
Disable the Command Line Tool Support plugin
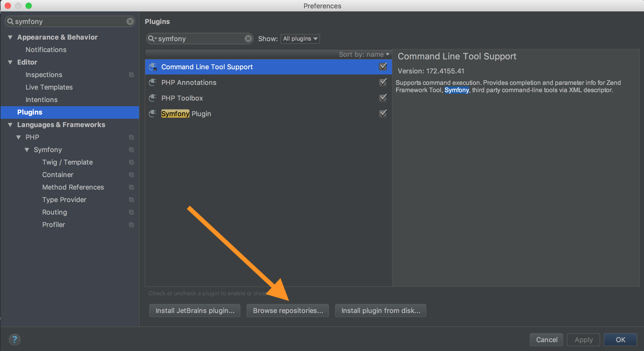(x=383, y=67)
